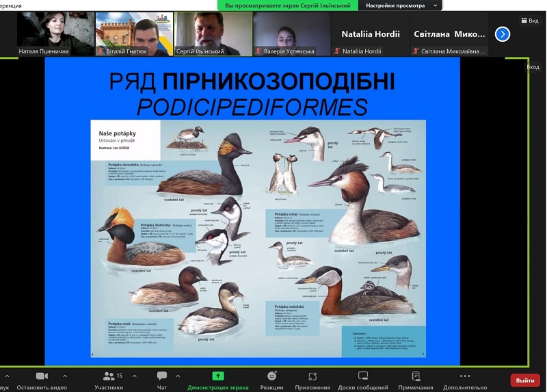
Task: Expand participants options arrow
Action: [x=134, y=376]
